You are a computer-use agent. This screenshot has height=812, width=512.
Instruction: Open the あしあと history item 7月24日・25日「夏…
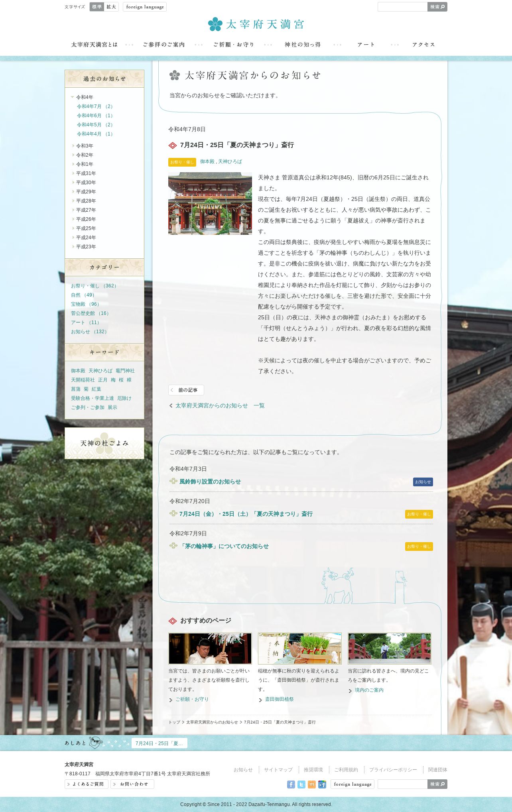[160, 743]
